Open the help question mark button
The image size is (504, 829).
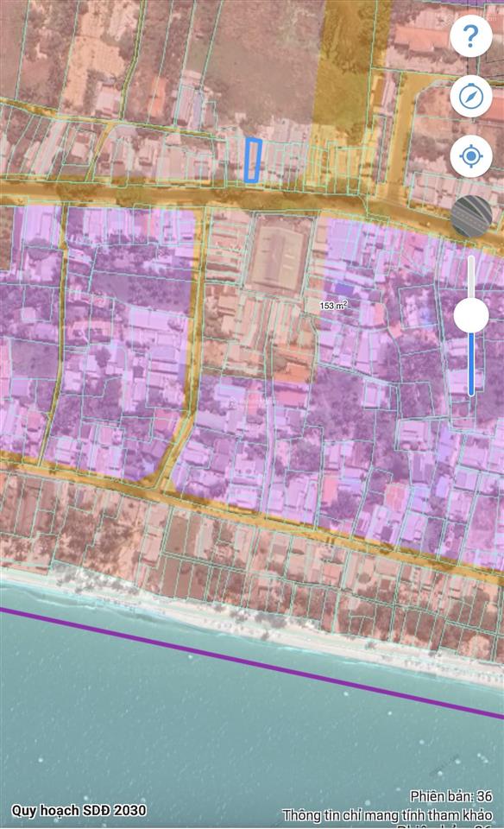[471, 36]
